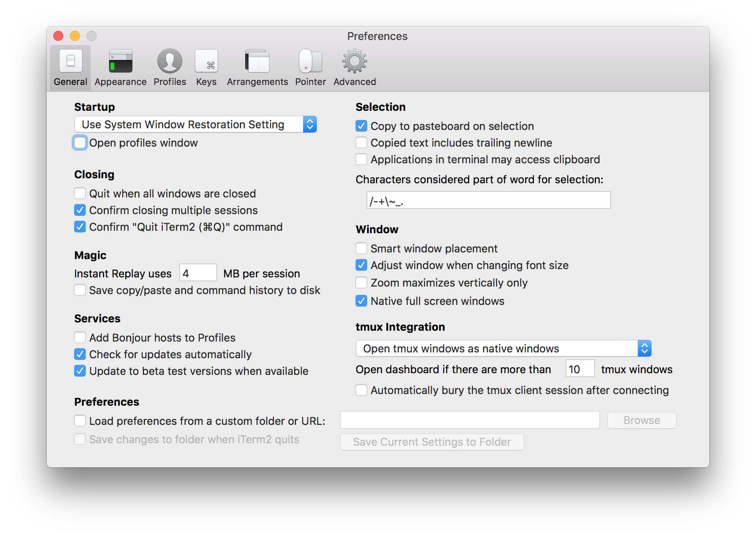Click the Browse button
Image resolution: width=756 pixels, height=534 pixels.
pos(642,420)
